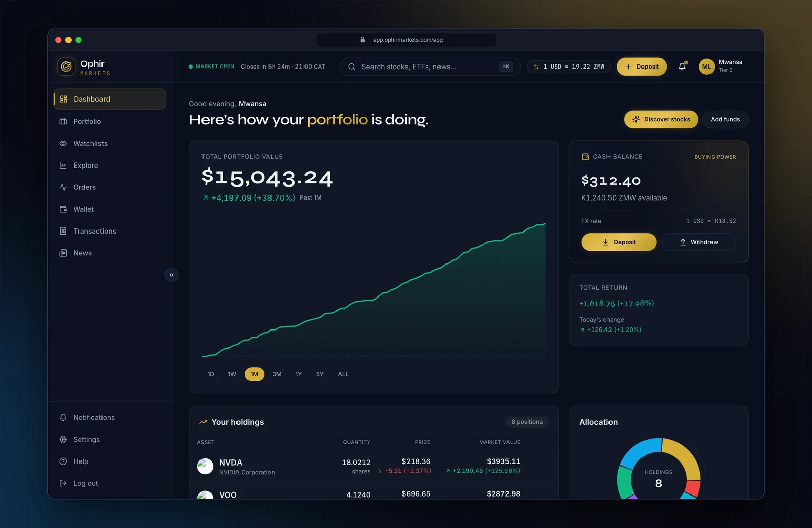Image resolution: width=812 pixels, height=528 pixels.
Task: Open the NVDA holding row
Action: pyautogui.click(x=374, y=466)
